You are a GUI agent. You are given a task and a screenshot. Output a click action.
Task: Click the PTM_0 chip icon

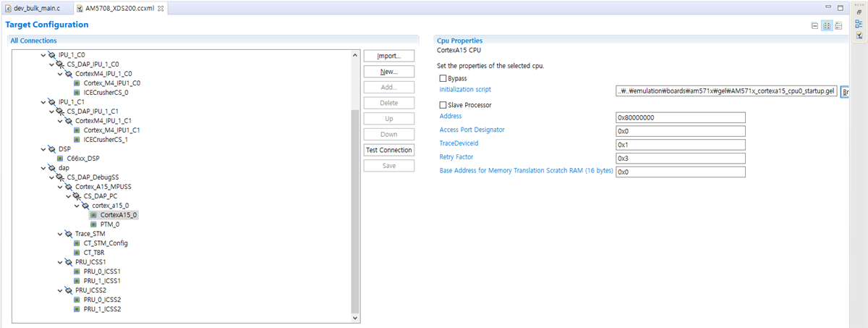click(x=94, y=224)
